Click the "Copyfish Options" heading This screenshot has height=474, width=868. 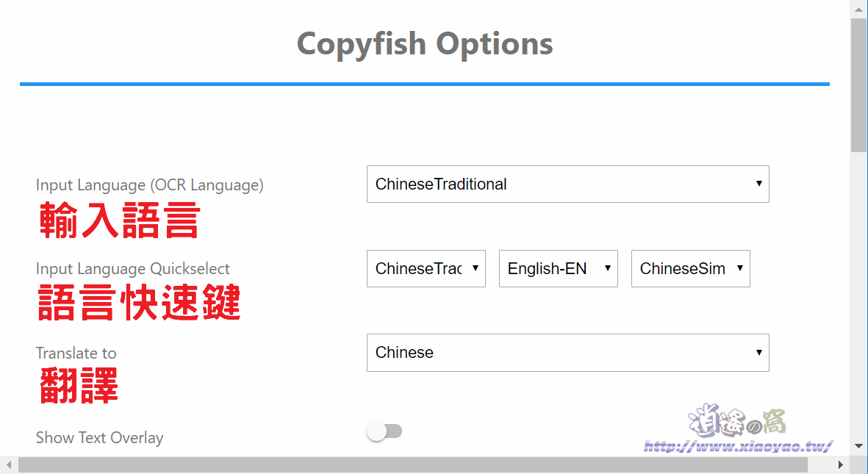coord(425,44)
